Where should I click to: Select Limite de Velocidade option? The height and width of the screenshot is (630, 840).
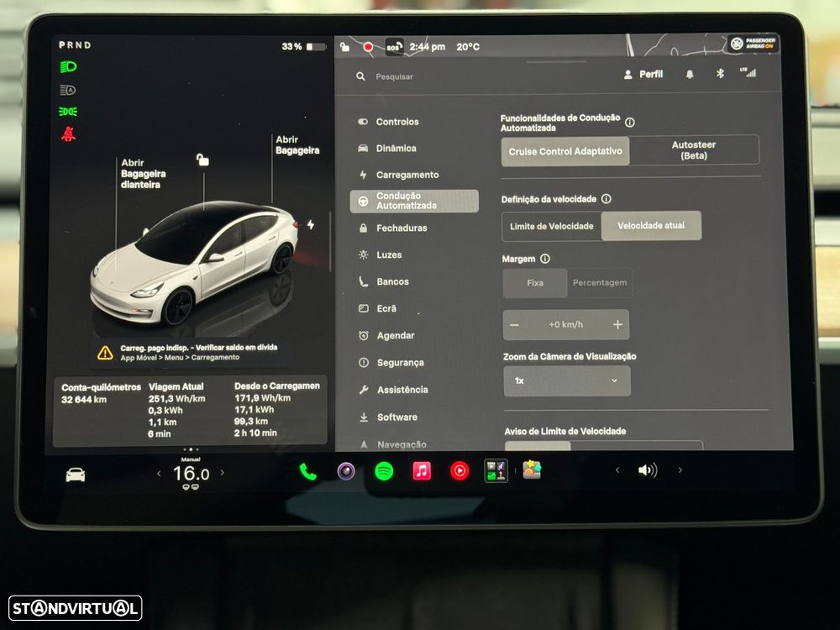(552, 227)
